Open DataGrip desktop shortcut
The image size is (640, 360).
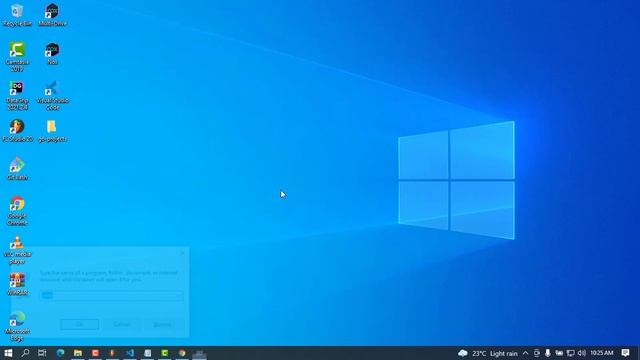click(x=17, y=95)
